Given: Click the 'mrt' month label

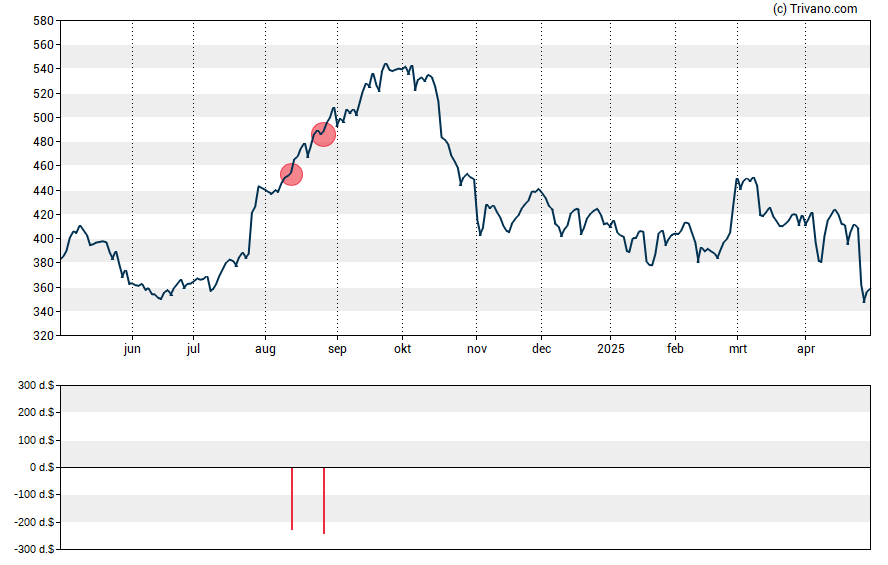Looking at the screenshot, I should tap(738, 349).
